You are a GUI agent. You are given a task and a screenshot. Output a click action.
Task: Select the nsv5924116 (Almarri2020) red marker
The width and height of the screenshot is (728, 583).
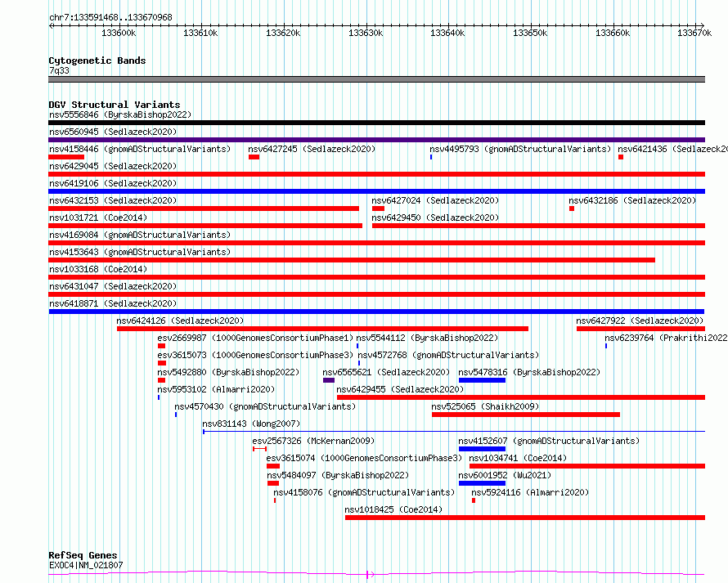[x=474, y=500]
